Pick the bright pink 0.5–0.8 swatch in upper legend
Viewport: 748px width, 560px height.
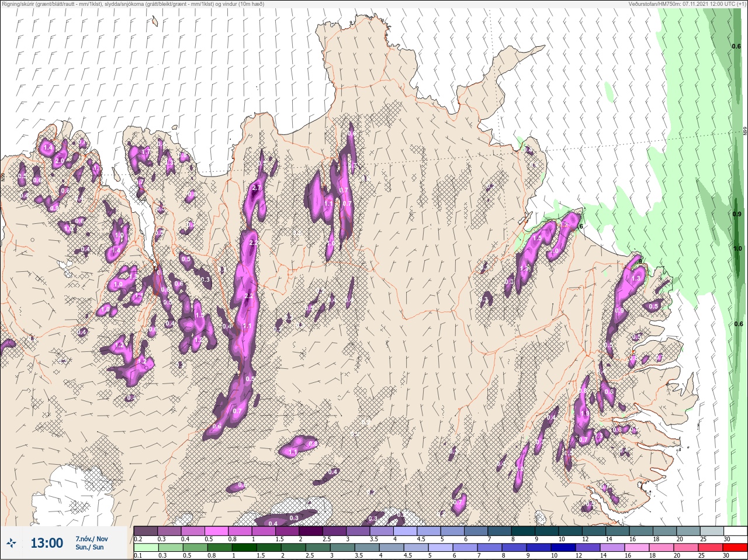[x=217, y=531]
